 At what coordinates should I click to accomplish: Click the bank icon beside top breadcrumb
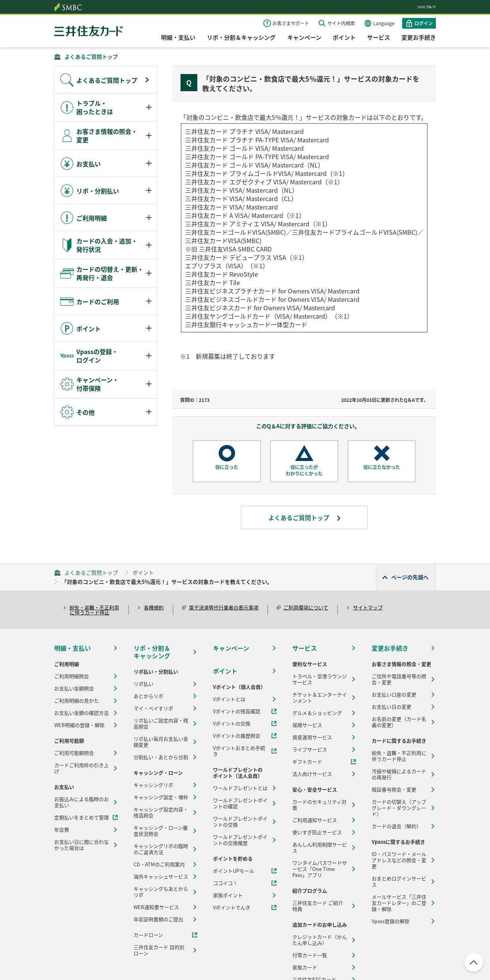click(x=57, y=57)
